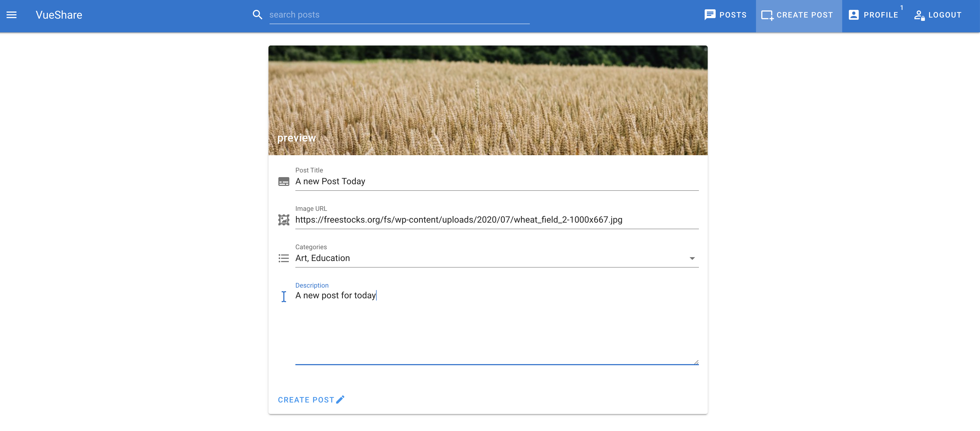Click the image URL picture icon

[x=283, y=220]
